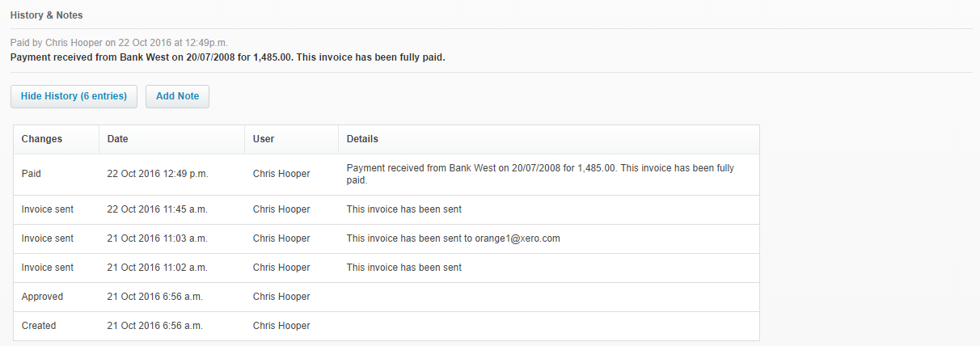The width and height of the screenshot is (980, 346).
Task: Click the History & Notes heading
Action: click(x=46, y=15)
